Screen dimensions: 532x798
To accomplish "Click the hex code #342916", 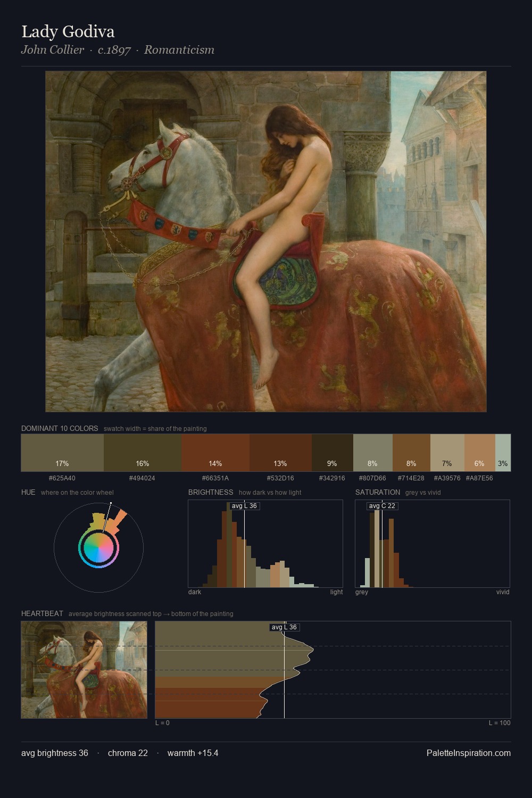I will (332, 478).
